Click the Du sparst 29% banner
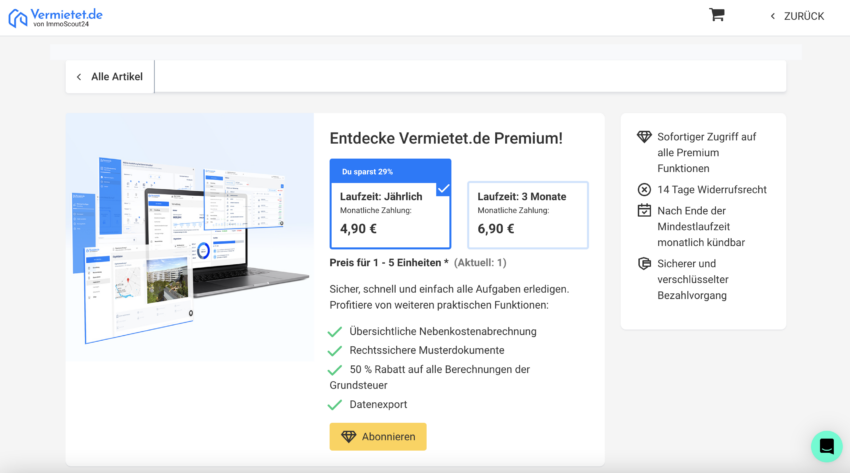This screenshot has width=850, height=473. coord(390,171)
